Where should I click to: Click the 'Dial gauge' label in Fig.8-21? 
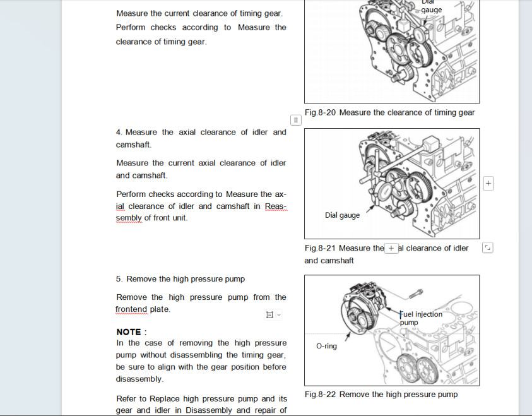pos(342,215)
